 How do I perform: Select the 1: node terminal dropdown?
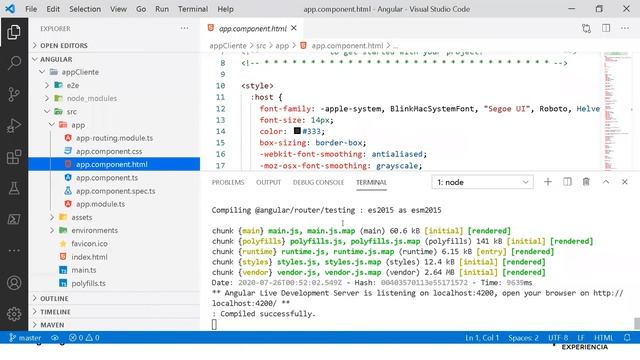click(482, 182)
